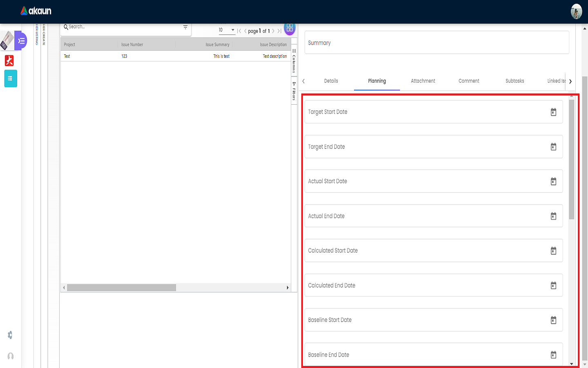This screenshot has width=588, height=368.
Task: Toggle the purple sidebar menu button
Action: (21, 40)
